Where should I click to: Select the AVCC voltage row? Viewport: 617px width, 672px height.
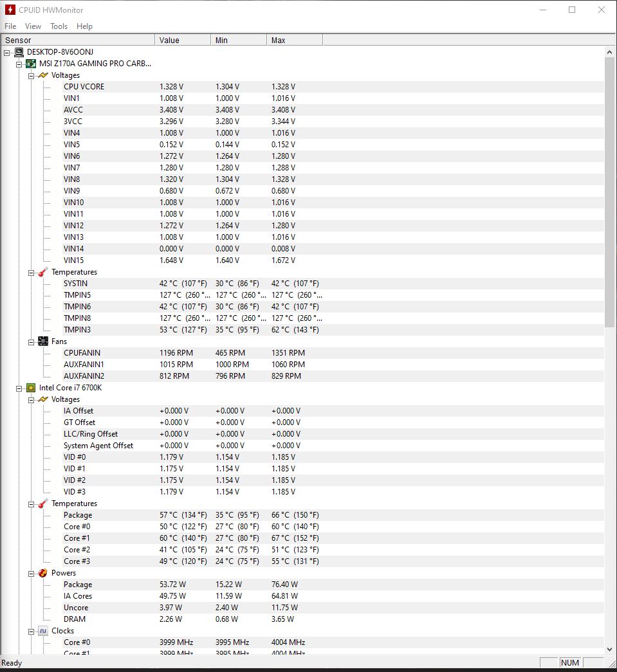pyautogui.click(x=333, y=110)
